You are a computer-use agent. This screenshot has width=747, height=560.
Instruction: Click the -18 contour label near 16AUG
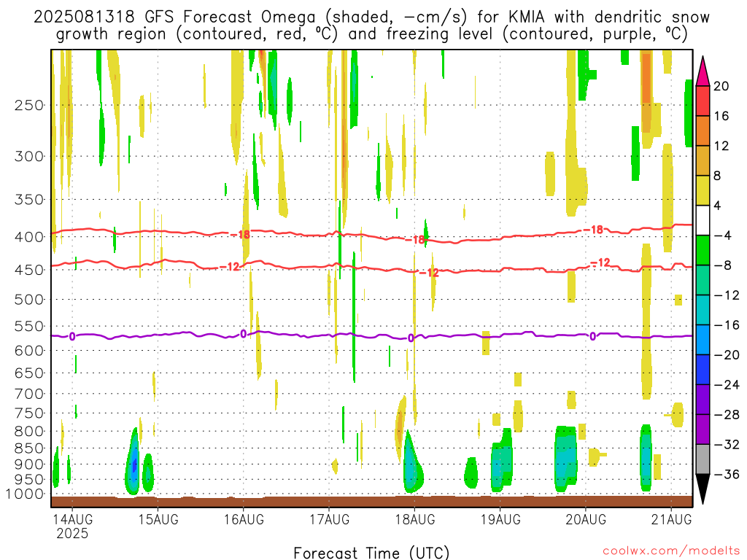point(239,234)
